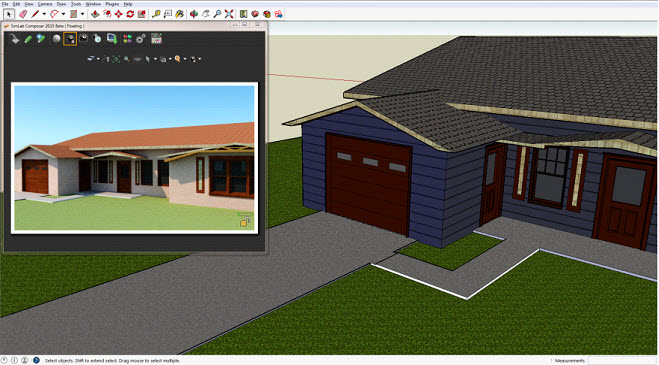Pick the pink Eraser tool

23,14
